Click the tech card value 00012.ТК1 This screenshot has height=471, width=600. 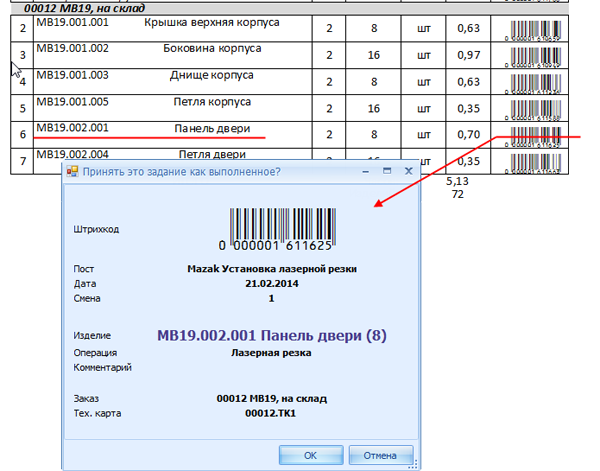271,414
